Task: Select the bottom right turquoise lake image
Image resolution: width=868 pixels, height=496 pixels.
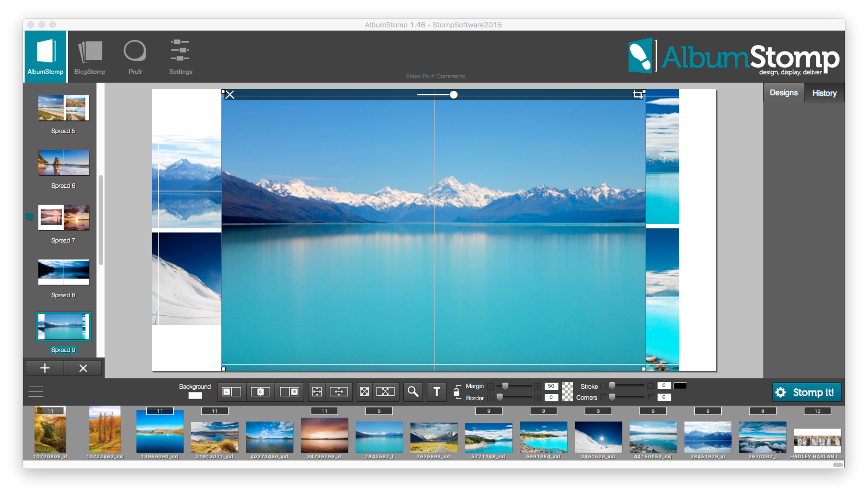Action: [663, 299]
